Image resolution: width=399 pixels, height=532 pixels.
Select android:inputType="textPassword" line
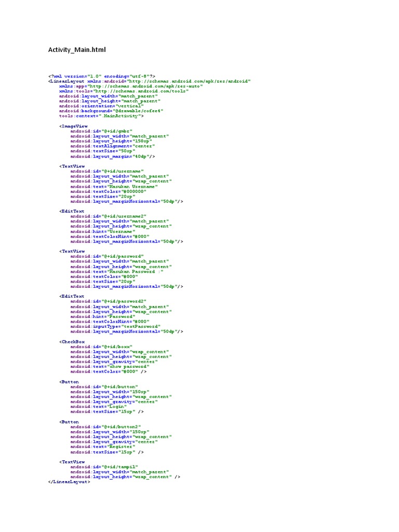click(x=115, y=326)
